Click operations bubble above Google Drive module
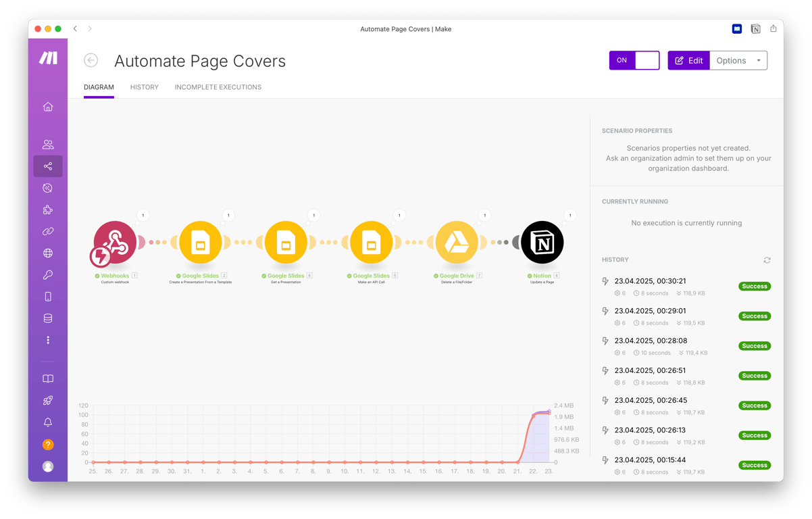The image size is (812, 519). 484,216
